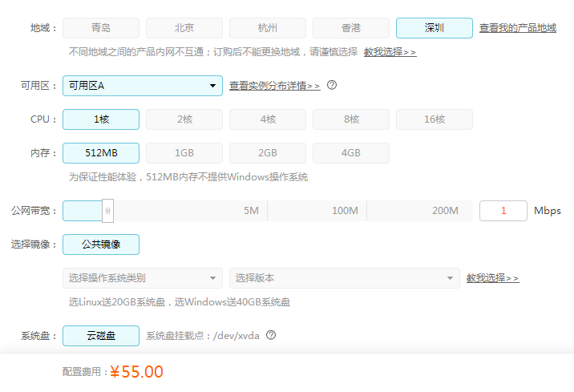Screen dimensions: 574x392
Task: Select 青岛 region option
Action: pyautogui.click(x=101, y=28)
